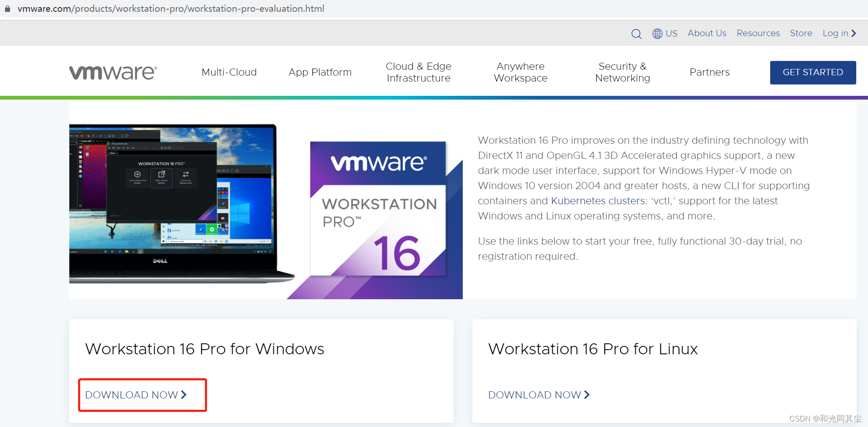Download Workstation 16 Pro for Linux
Image resolution: width=868 pixels, height=427 pixels.
tap(539, 395)
